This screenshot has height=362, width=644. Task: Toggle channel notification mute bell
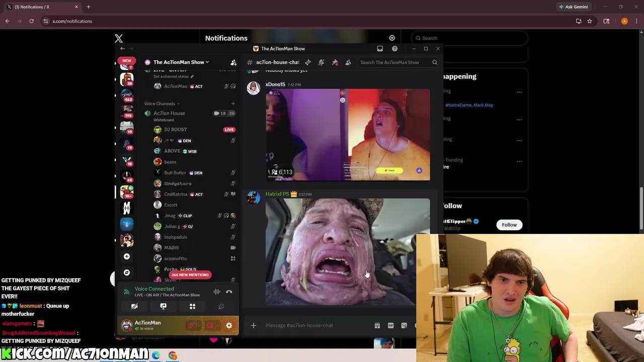coord(321,62)
